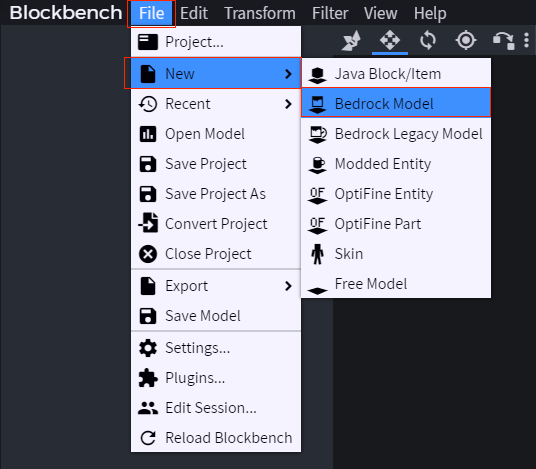Select the Pivot tool target icon
Screen dimensions: 536x469
click(x=466, y=40)
